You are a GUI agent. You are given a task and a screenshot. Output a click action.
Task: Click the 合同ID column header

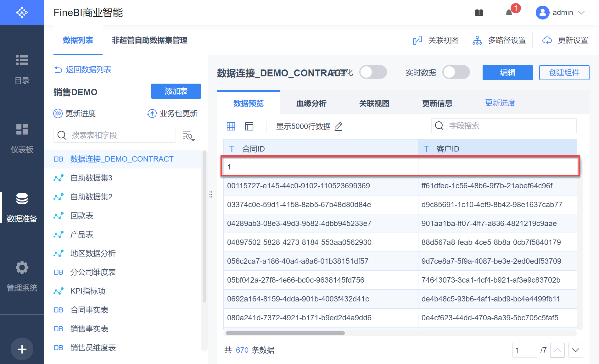[x=321, y=149]
